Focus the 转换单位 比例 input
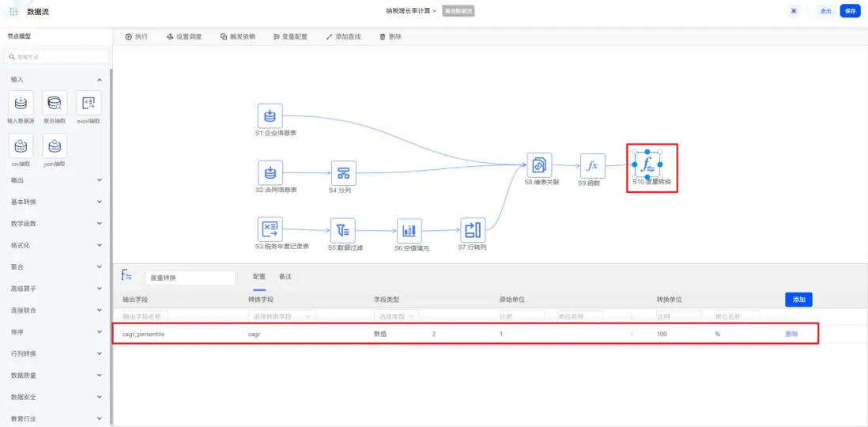 coord(679,316)
